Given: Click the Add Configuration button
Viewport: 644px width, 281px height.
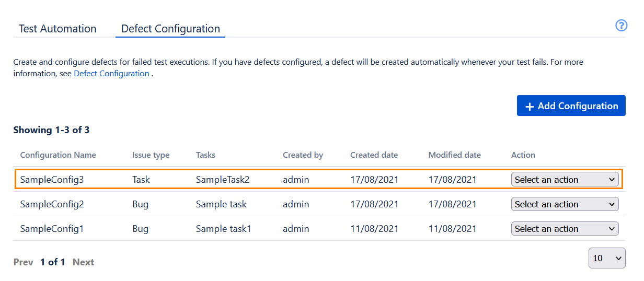Looking at the screenshot, I should coord(571,106).
